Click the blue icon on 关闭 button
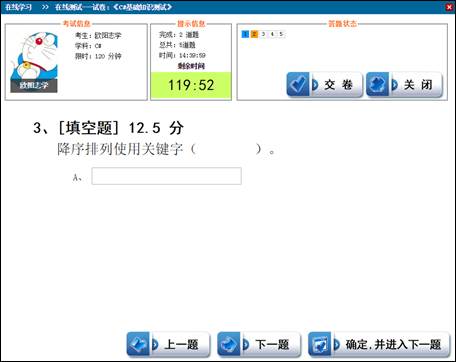The image size is (456, 362). click(377, 84)
